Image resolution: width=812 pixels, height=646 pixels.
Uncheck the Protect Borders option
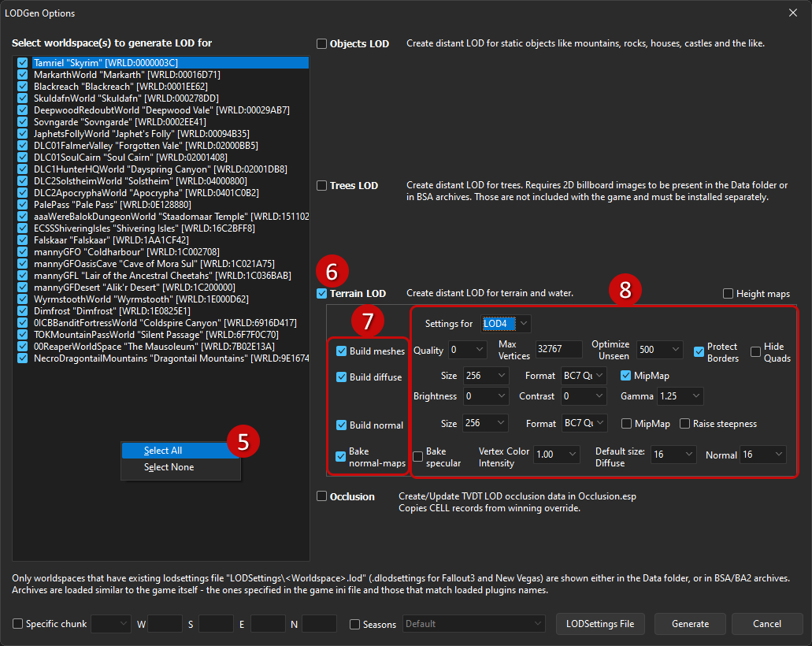point(699,351)
